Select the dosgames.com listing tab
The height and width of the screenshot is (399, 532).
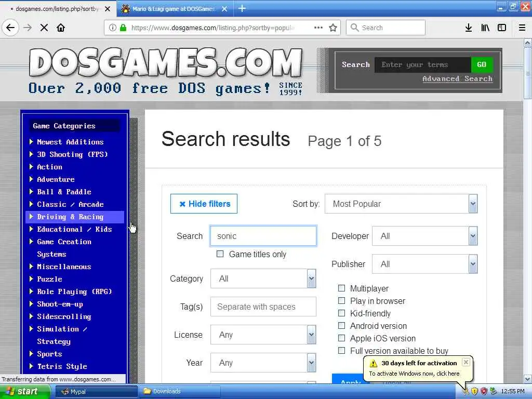[58, 9]
